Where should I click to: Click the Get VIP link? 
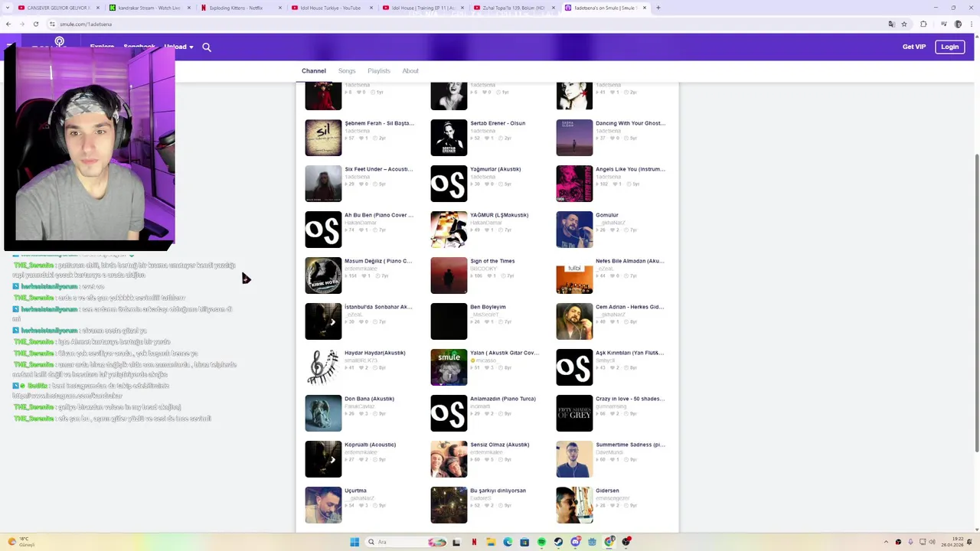coord(914,47)
